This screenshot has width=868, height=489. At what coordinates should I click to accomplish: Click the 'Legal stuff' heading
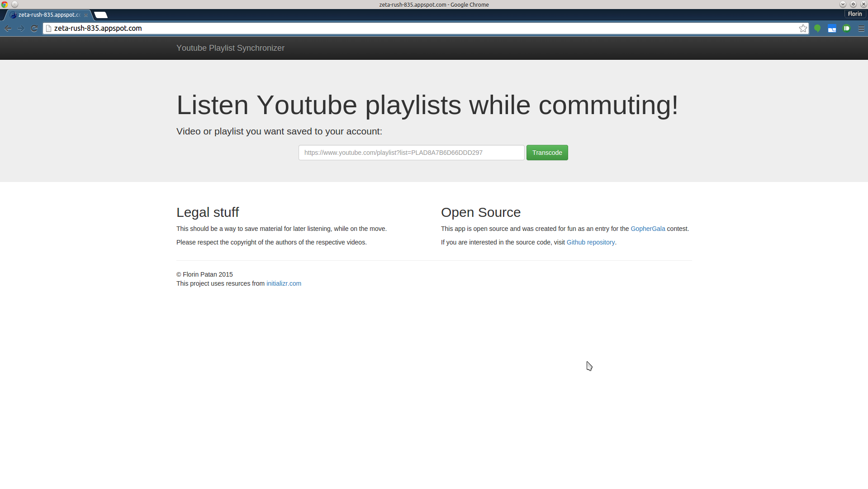(x=208, y=212)
